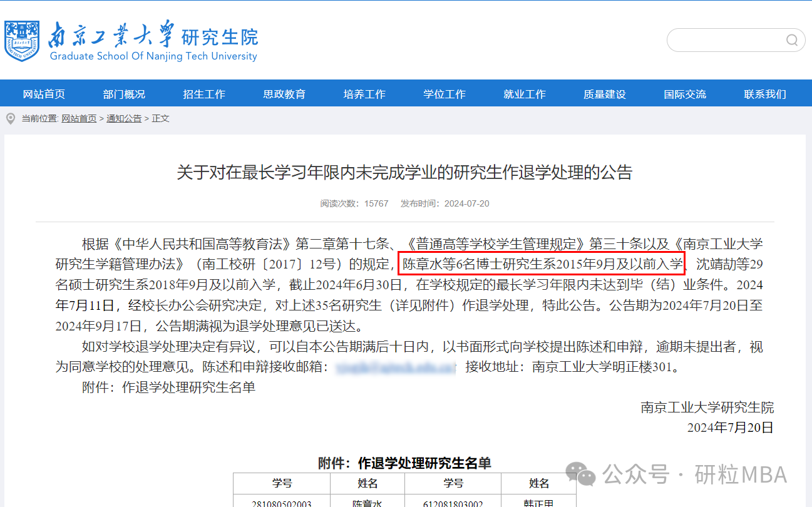
Task: Click the blurred appeal email address
Action: (x=396, y=367)
